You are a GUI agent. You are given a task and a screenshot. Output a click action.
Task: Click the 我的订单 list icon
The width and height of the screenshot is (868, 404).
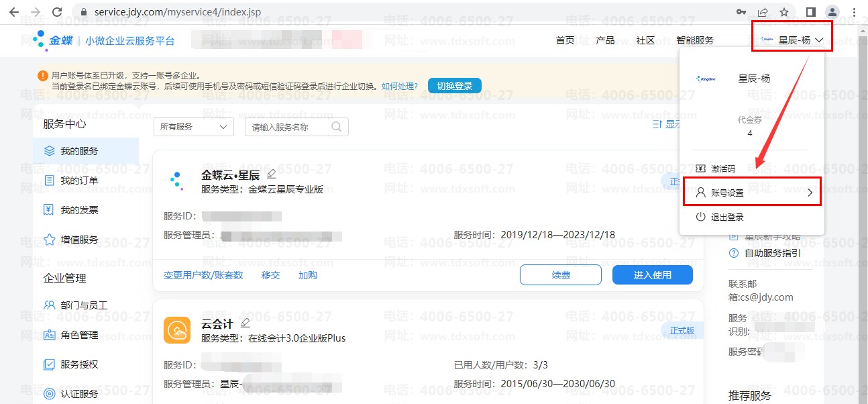[49, 181]
